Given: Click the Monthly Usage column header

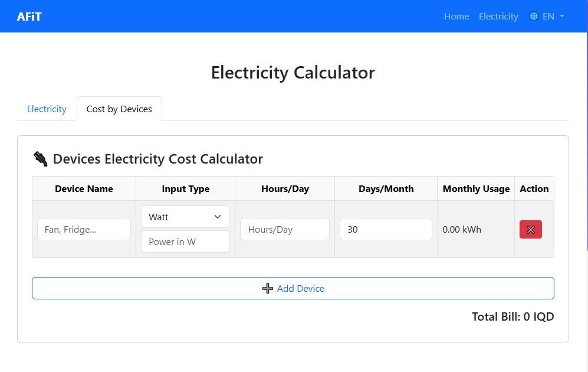Looking at the screenshot, I should 475,188.
